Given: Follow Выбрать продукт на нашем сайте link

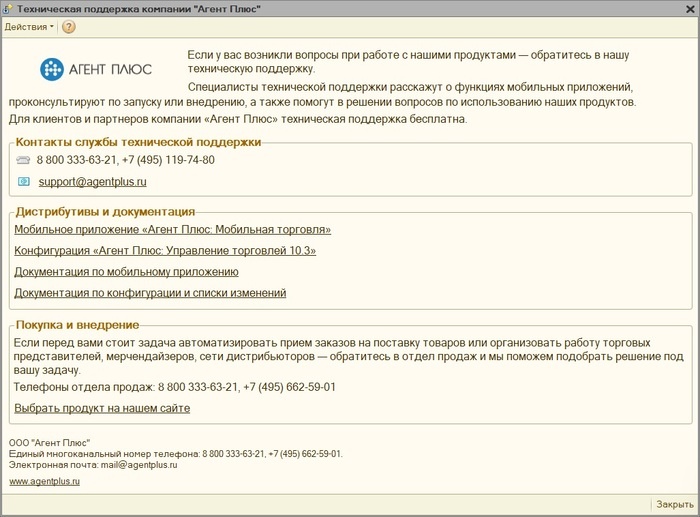Looking at the screenshot, I should pyautogui.click(x=102, y=408).
